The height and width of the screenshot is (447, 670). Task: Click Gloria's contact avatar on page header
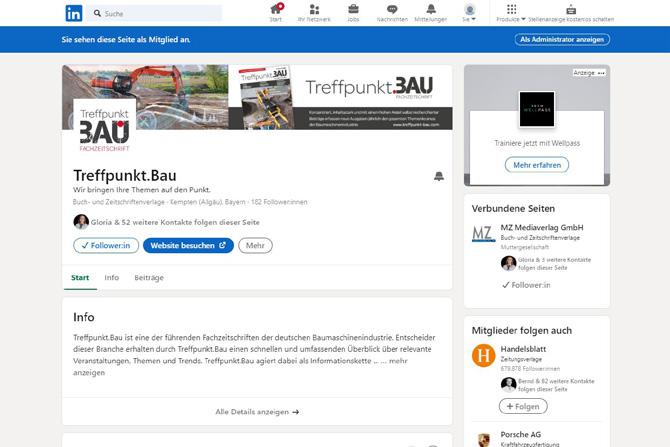81,222
